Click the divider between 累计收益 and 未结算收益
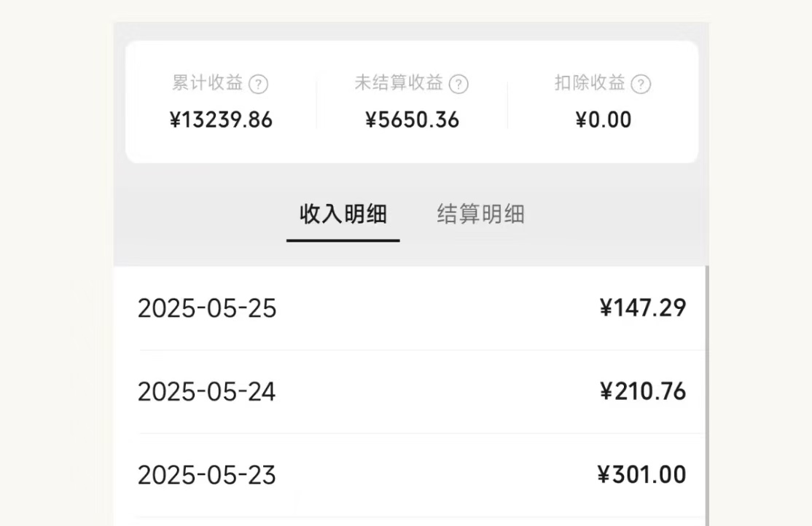This screenshot has height=526, width=812. coord(316,102)
